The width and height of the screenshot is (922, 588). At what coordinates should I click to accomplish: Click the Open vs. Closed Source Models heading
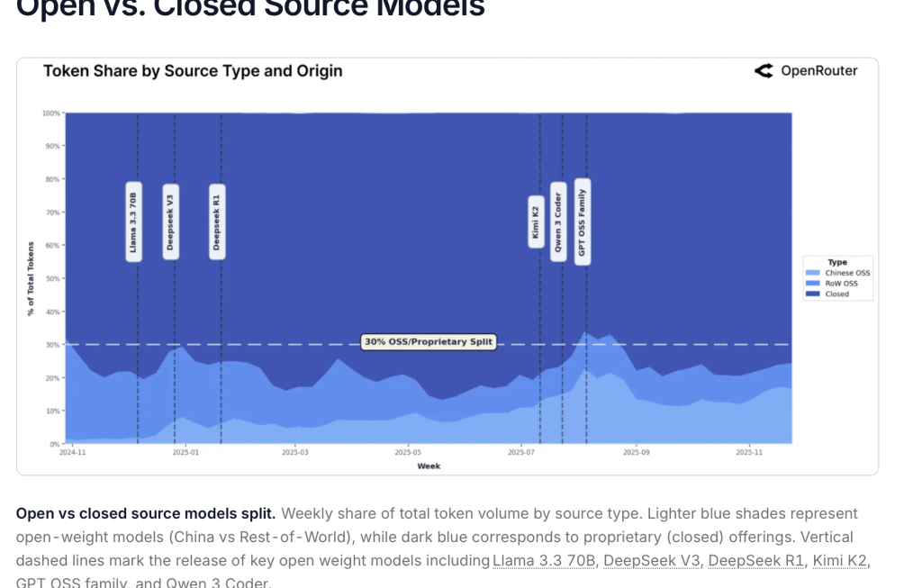(250, 9)
